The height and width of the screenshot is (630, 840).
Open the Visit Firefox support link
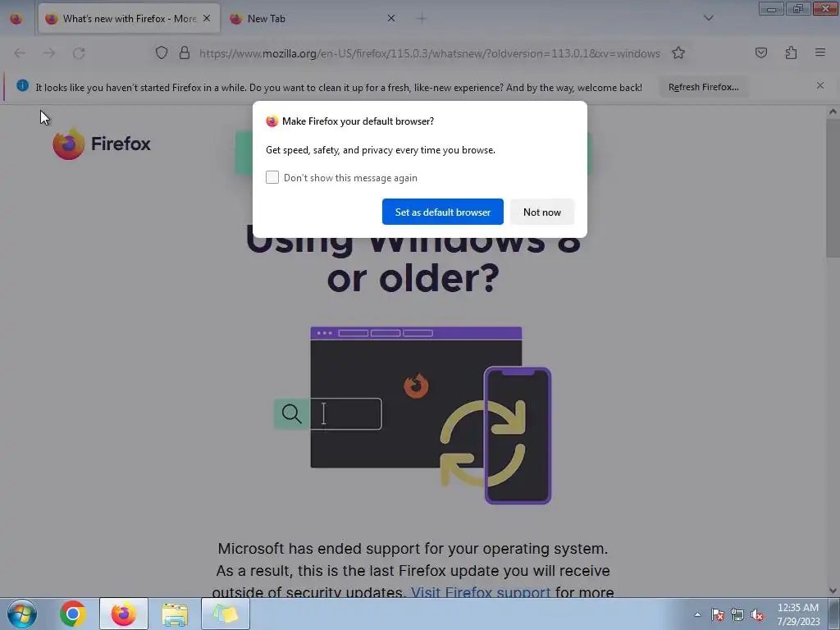(x=481, y=592)
